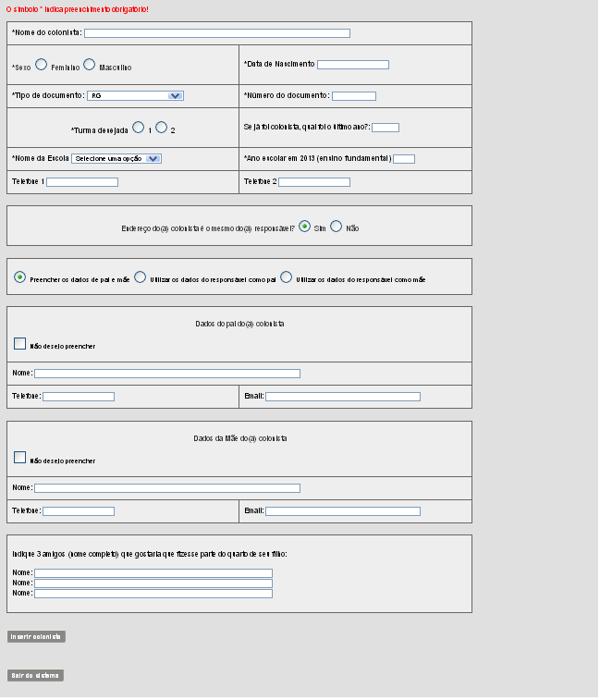
Task: Select Não for same address as responsável
Action: coord(337,227)
